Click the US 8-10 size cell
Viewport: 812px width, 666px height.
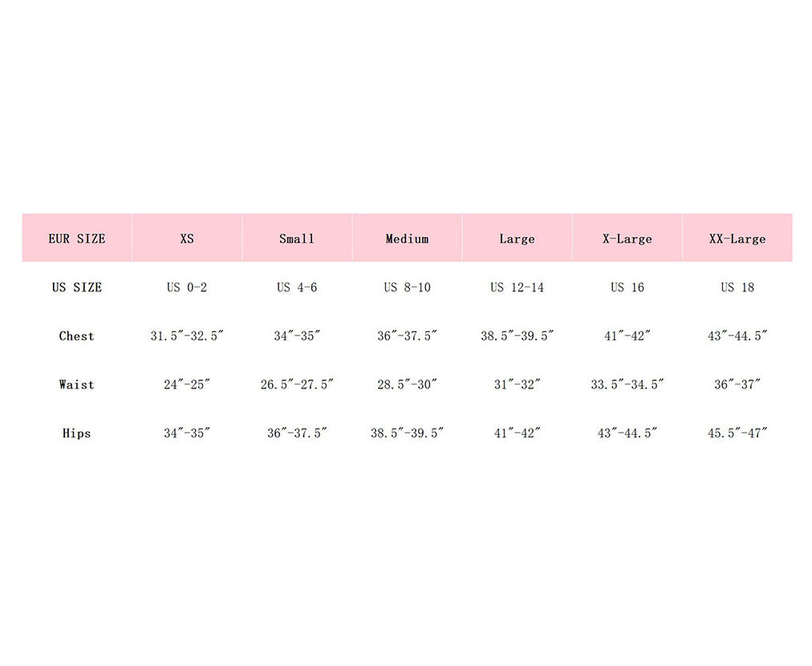tap(407, 287)
